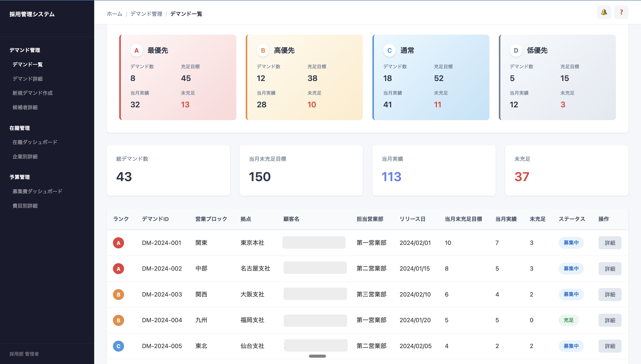Click rank B circle for DM-2024-003
This screenshot has width=641, height=364.
pyautogui.click(x=118, y=294)
